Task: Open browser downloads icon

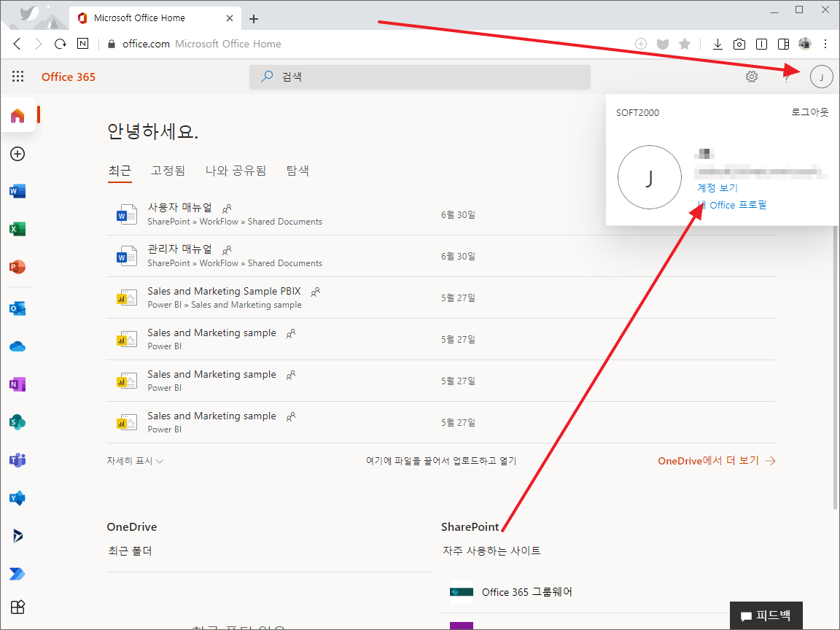Action: pos(717,44)
